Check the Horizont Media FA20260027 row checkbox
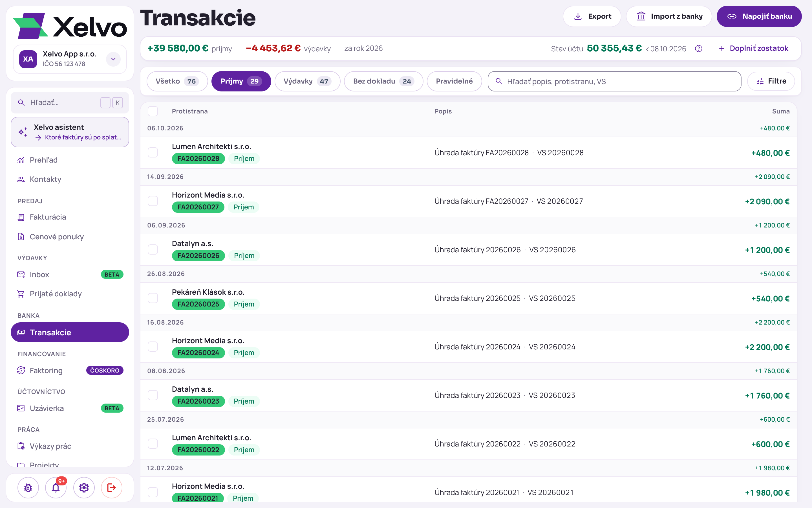This screenshot has height=508, width=812. [153, 201]
